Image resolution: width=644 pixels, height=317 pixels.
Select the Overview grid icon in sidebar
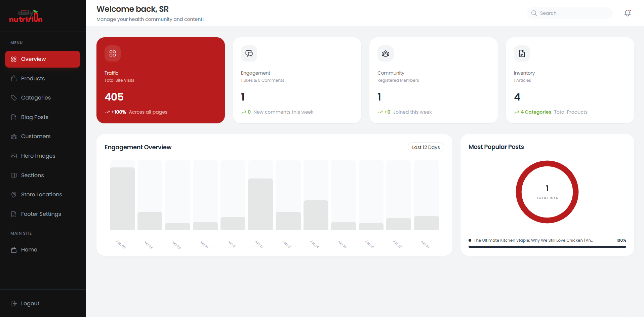pos(14,59)
